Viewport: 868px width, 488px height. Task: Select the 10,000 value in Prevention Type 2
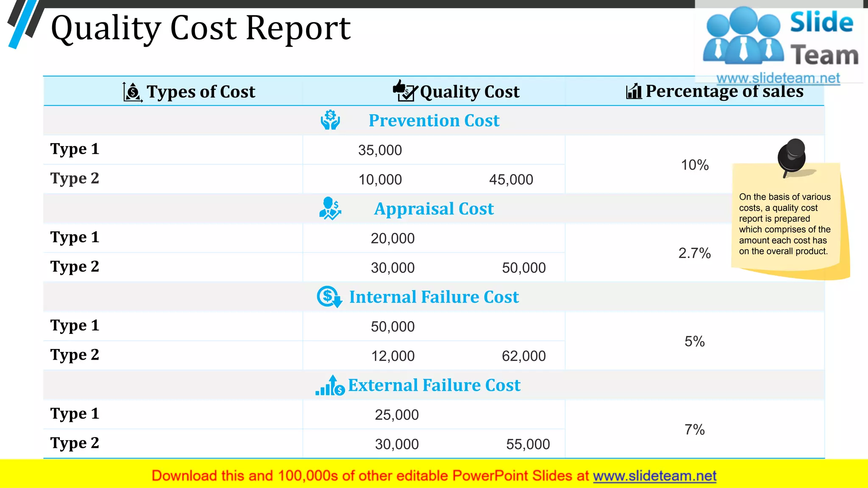(380, 180)
